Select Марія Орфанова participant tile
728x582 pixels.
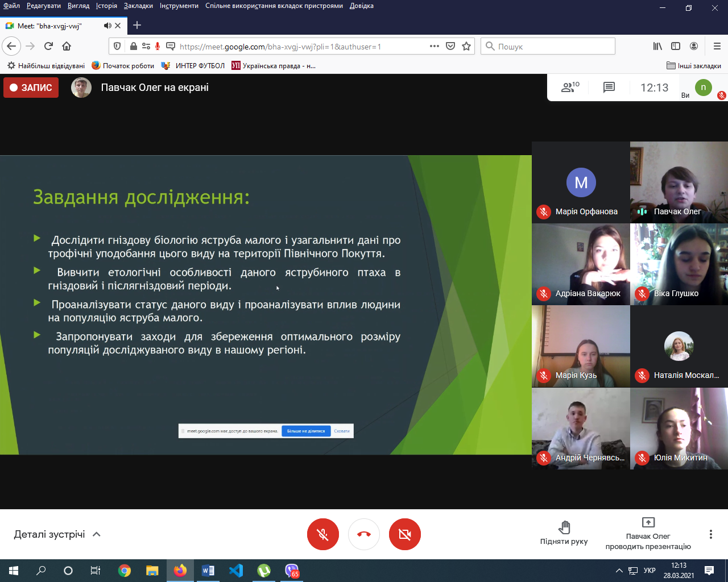(x=581, y=182)
